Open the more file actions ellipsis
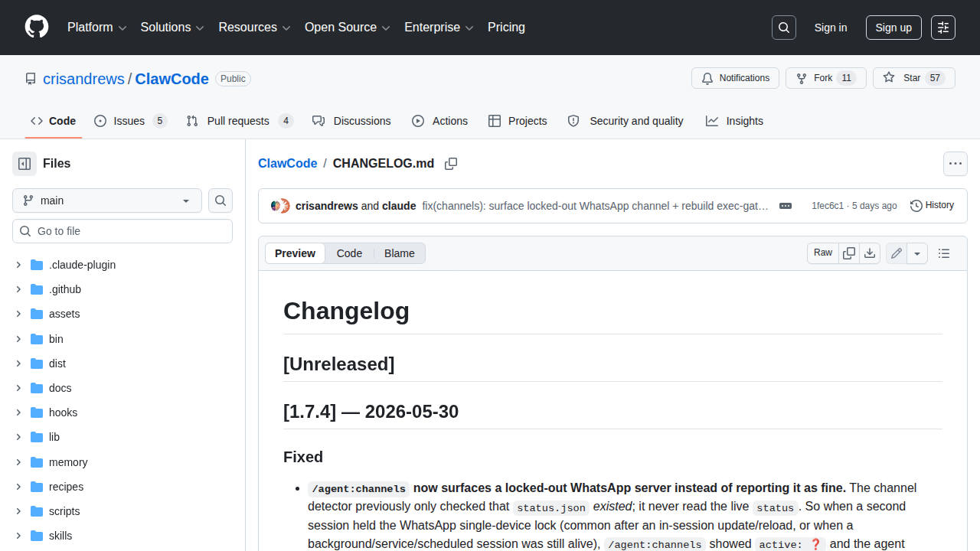980x551 pixels. (955, 164)
